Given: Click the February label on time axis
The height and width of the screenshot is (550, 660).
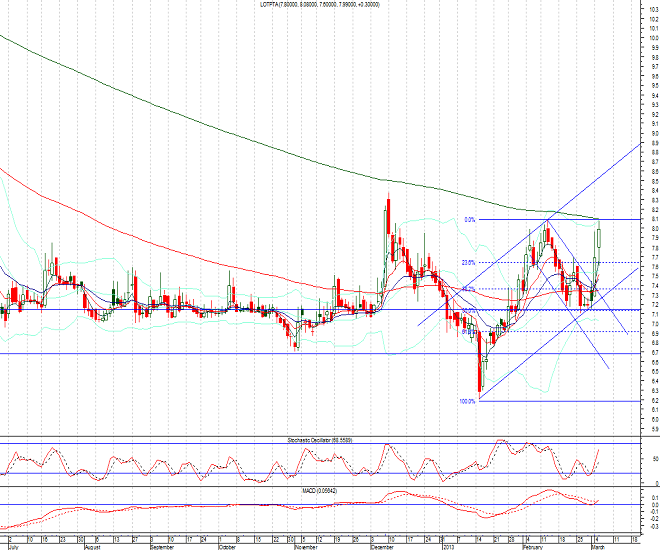Looking at the screenshot, I should pos(533,546).
